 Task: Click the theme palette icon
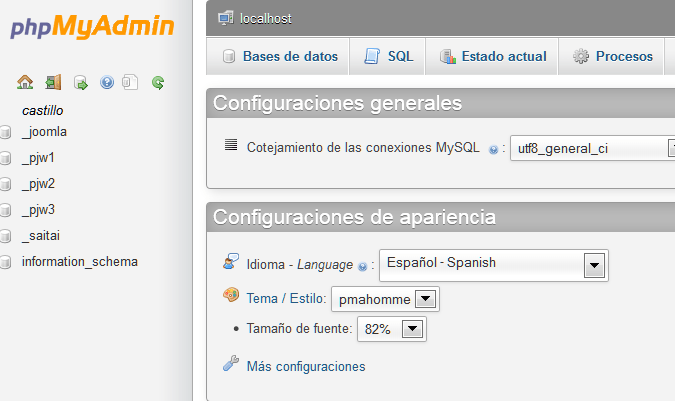pos(231,295)
